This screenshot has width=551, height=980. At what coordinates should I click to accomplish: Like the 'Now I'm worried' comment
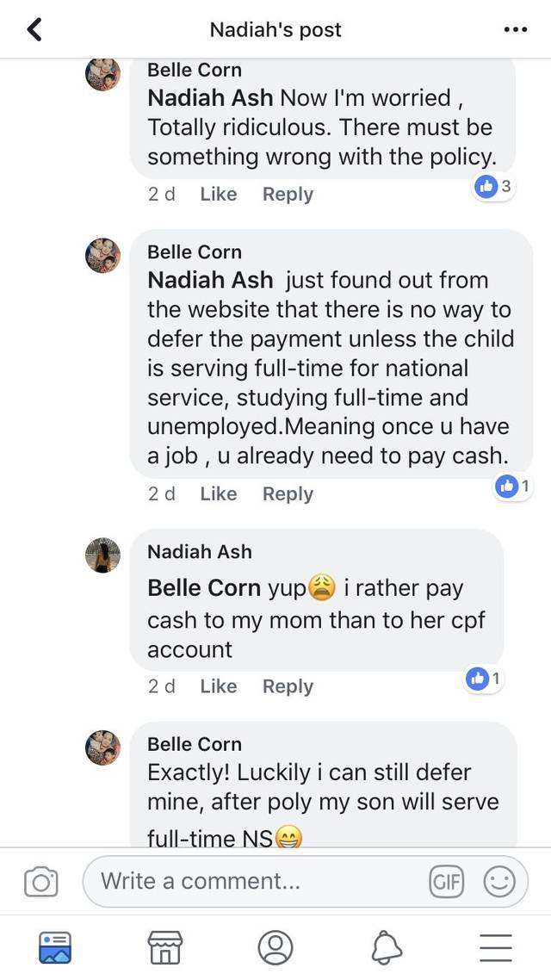pos(218,195)
